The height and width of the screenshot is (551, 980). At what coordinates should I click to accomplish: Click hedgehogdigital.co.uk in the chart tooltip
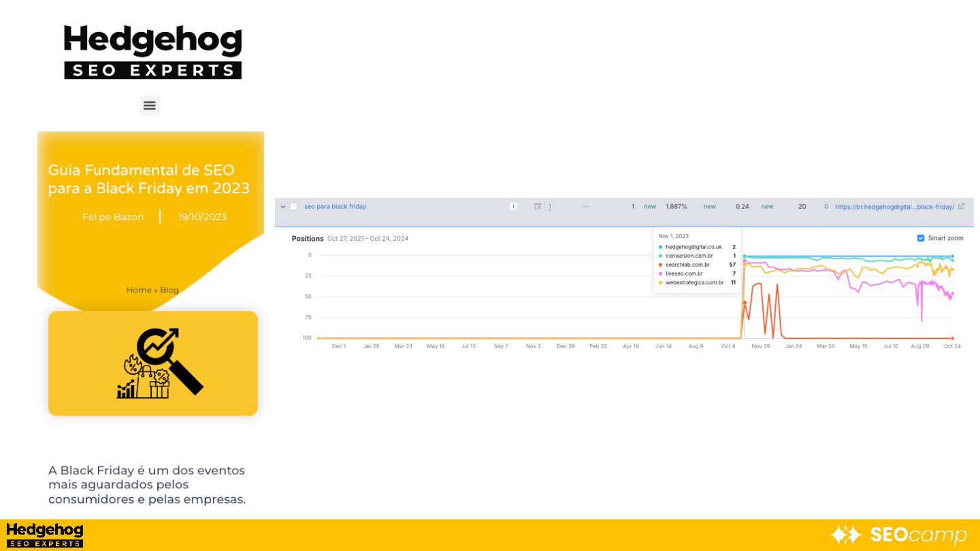[693, 247]
